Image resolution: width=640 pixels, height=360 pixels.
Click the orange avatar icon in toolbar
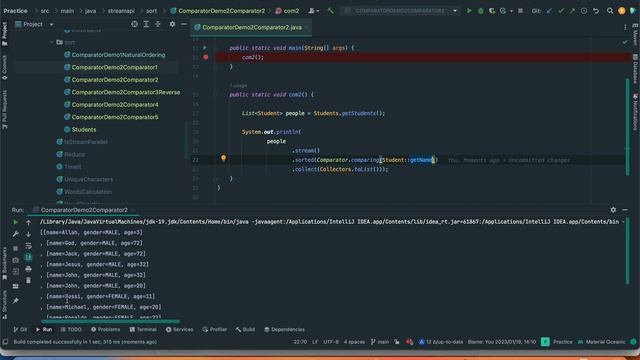(621, 11)
